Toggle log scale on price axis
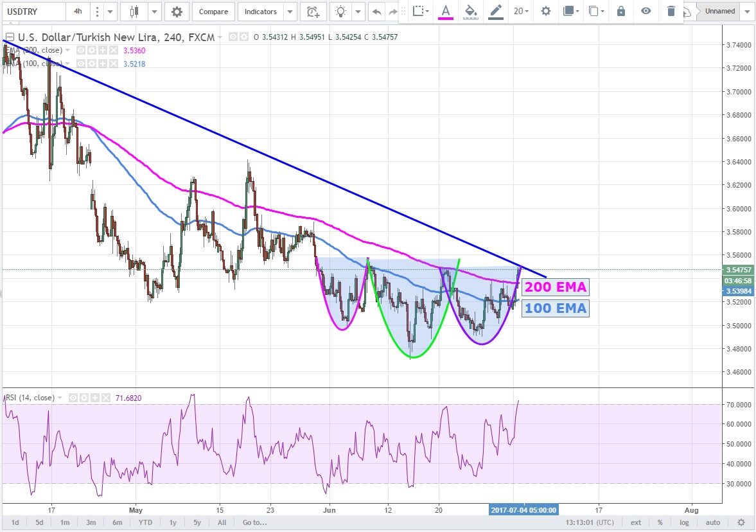The image size is (756, 532). [x=685, y=522]
